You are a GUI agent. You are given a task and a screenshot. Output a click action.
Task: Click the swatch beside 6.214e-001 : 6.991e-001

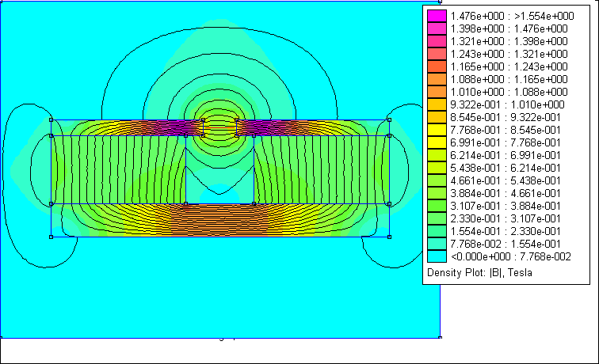coord(437,155)
